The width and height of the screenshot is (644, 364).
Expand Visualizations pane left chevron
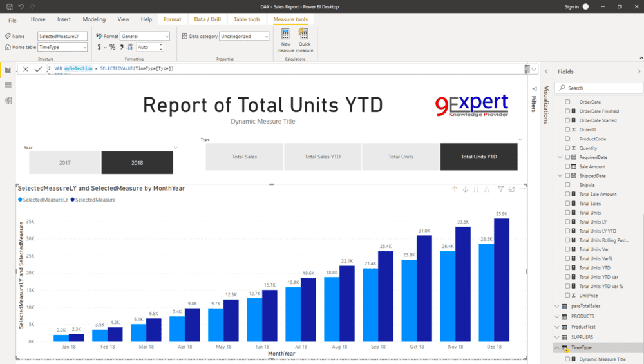tap(546, 72)
